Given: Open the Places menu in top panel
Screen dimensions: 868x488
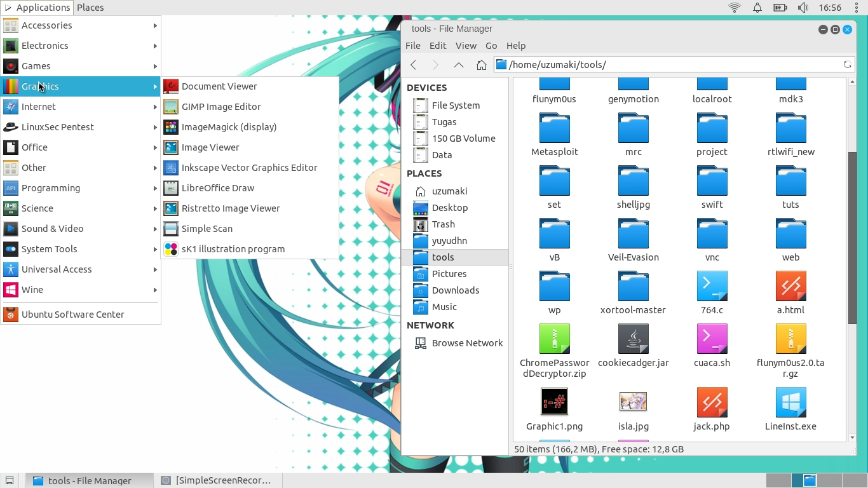Looking at the screenshot, I should tap(90, 8).
